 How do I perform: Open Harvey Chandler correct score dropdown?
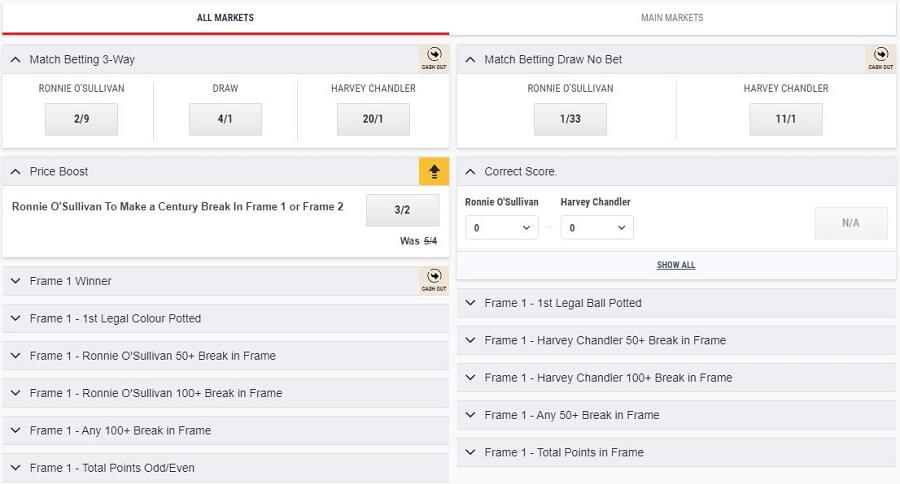[597, 228]
